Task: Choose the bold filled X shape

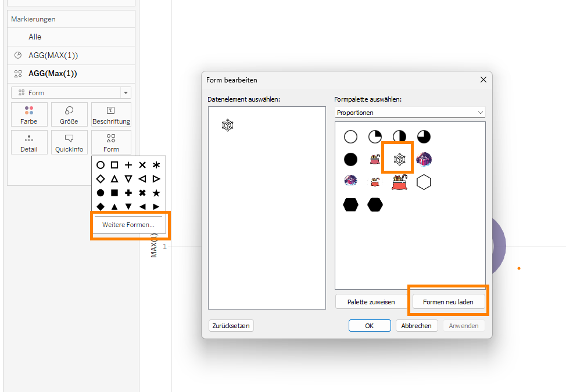Action: 142,193
